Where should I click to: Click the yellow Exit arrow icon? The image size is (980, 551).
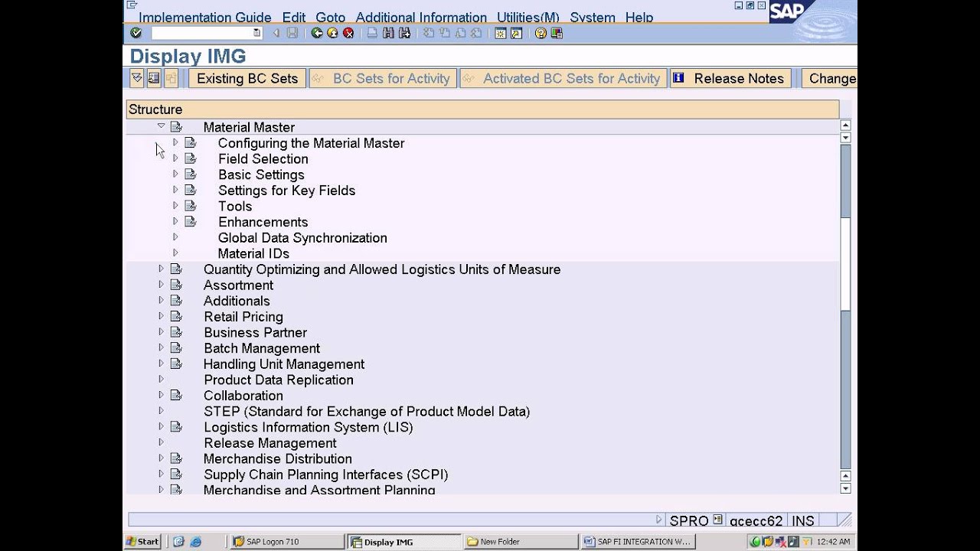(x=332, y=33)
